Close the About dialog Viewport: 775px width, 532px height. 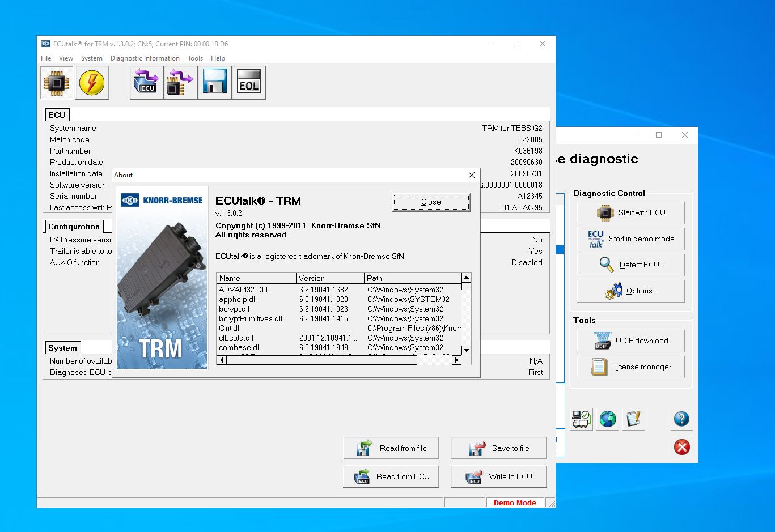(430, 202)
